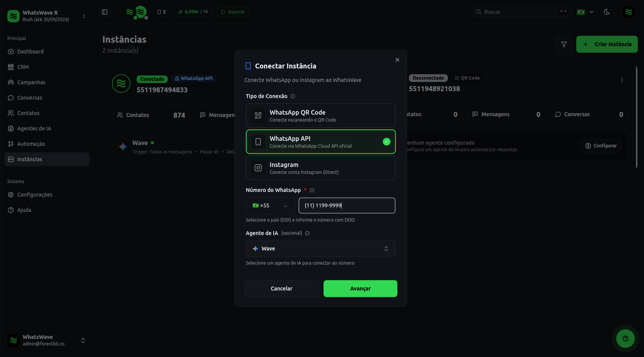Select WhatsApp QR Code connection type
Screen dimensions: 644x357
click(x=320, y=115)
